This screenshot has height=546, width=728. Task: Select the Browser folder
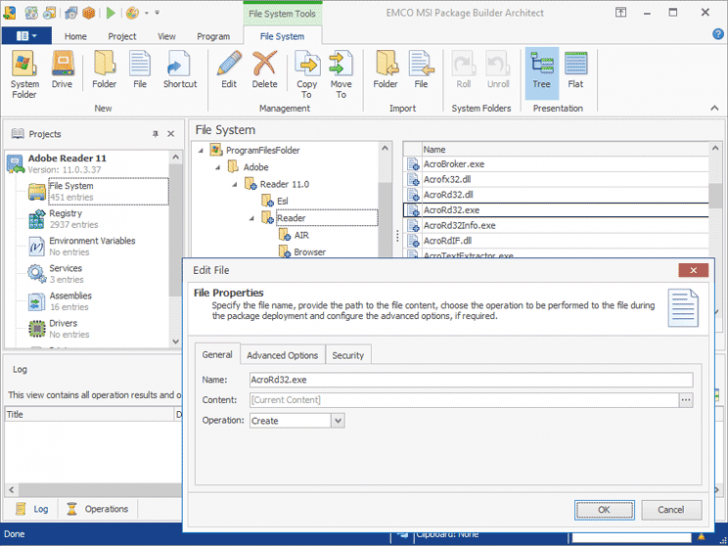coord(309,252)
